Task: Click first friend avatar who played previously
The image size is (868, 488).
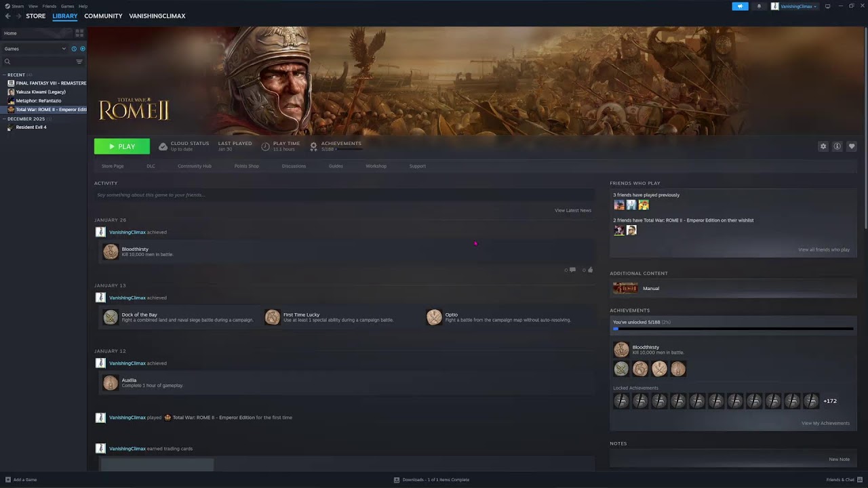Action: (x=619, y=205)
